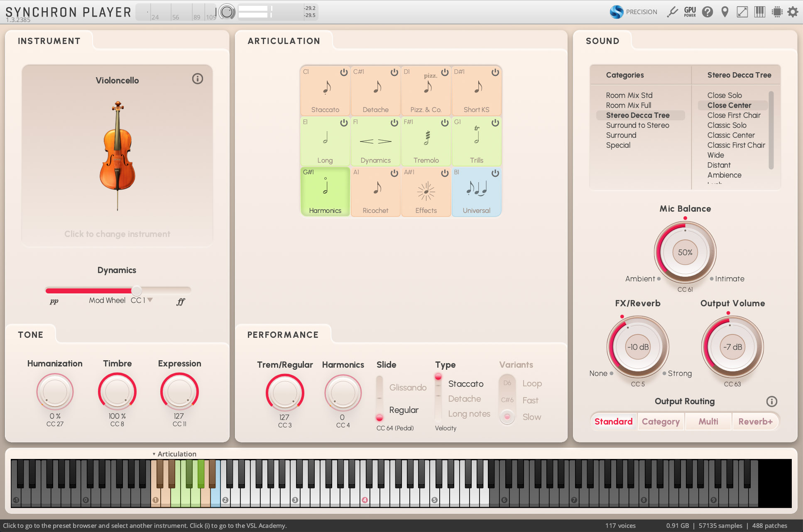Select Loop variant option

tap(532, 383)
